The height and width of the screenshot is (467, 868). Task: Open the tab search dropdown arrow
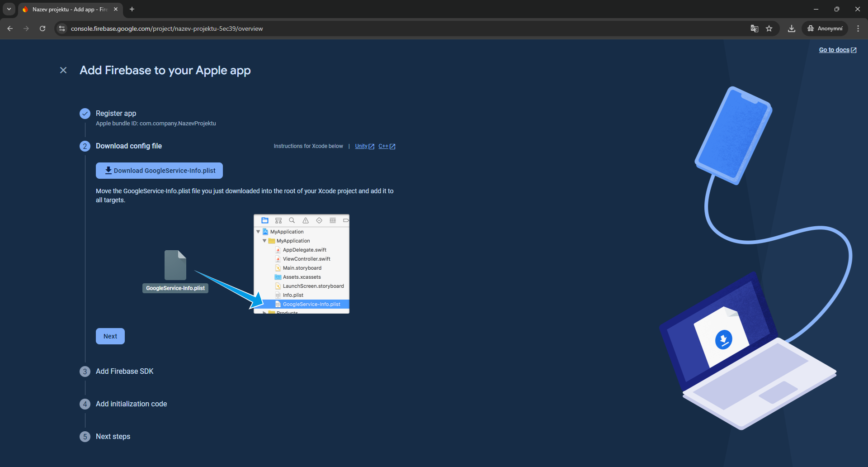[9, 9]
